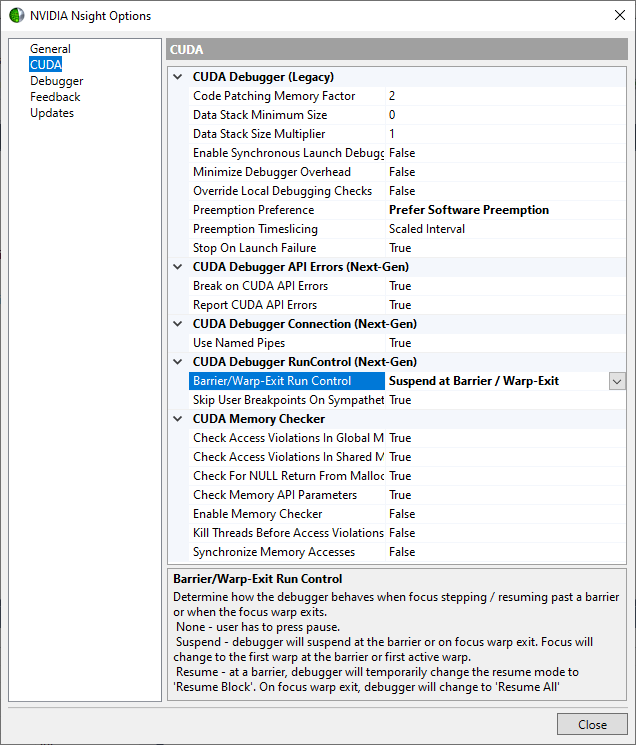The image size is (636, 745).
Task: Collapse the CUDA Memory Checker section
Action: point(178,419)
